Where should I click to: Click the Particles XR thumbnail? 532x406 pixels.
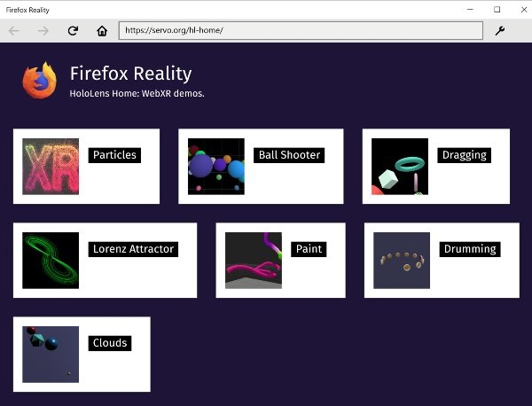tap(51, 166)
